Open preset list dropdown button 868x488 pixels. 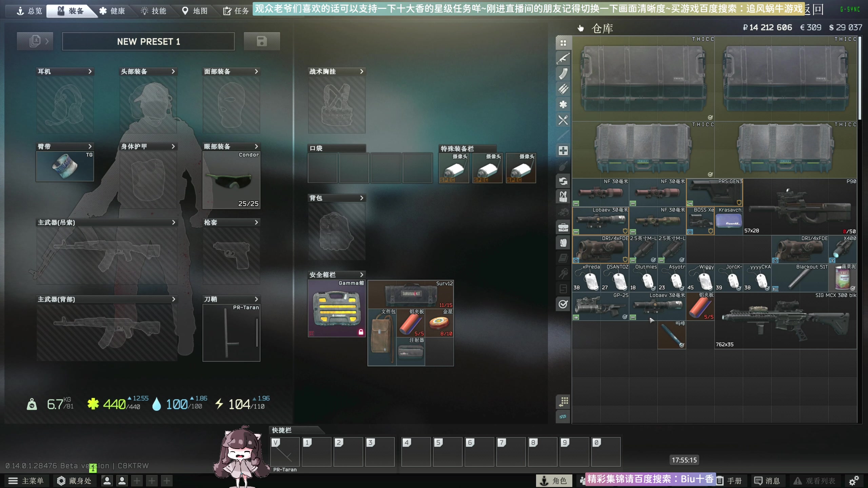[35, 41]
